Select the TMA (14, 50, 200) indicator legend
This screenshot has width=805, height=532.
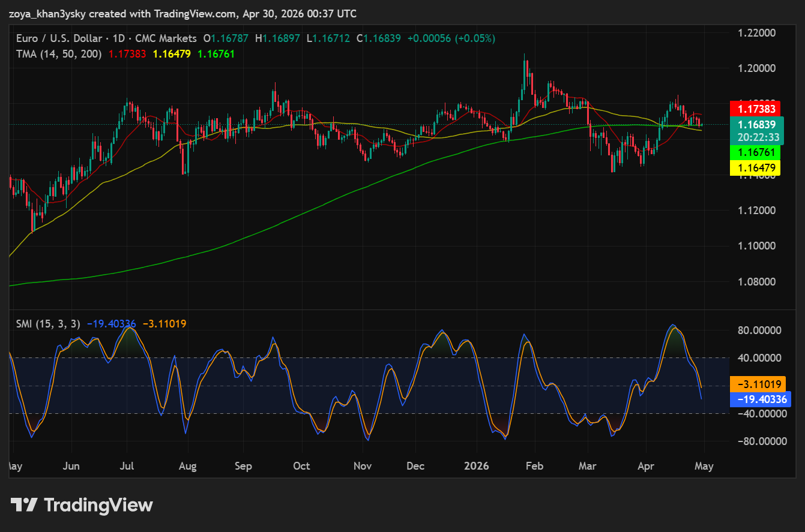coord(59,54)
